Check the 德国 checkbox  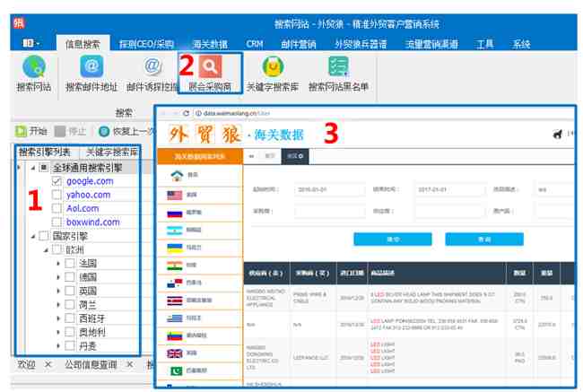coord(70,277)
